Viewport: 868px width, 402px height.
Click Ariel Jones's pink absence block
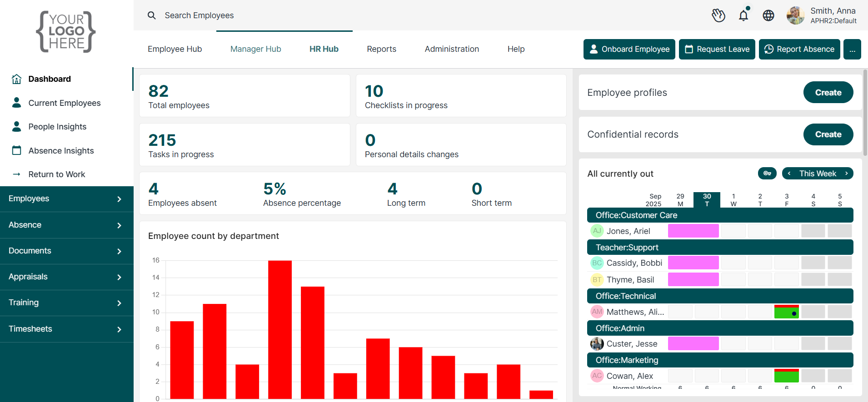pos(693,231)
